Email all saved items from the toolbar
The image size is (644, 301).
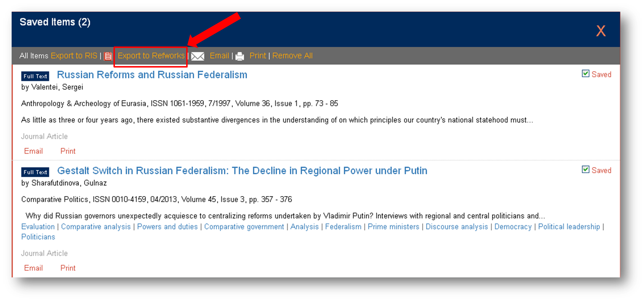point(219,56)
